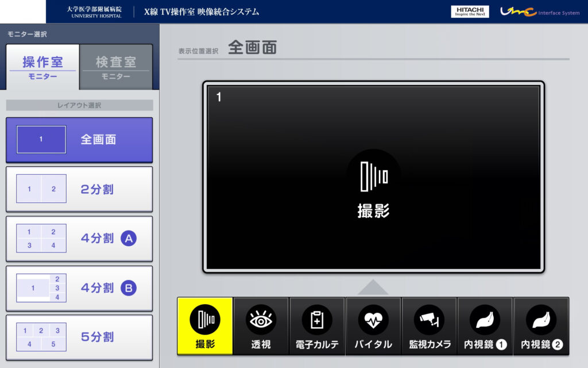Click the HITACHI logo in header
588x368 pixels.
click(470, 12)
